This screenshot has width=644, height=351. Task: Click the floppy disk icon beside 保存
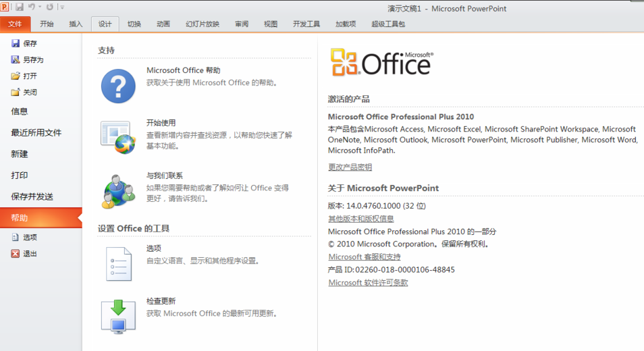[x=16, y=43]
